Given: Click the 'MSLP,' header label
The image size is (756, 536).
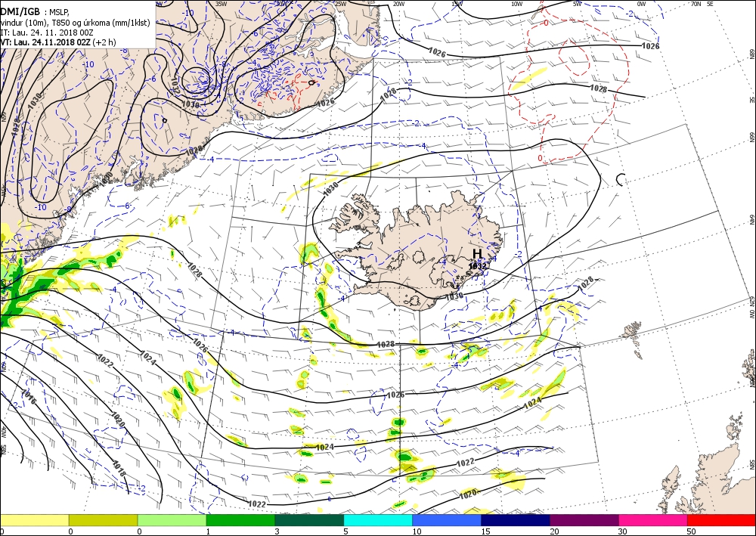Looking at the screenshot, I should pos(60,13).
